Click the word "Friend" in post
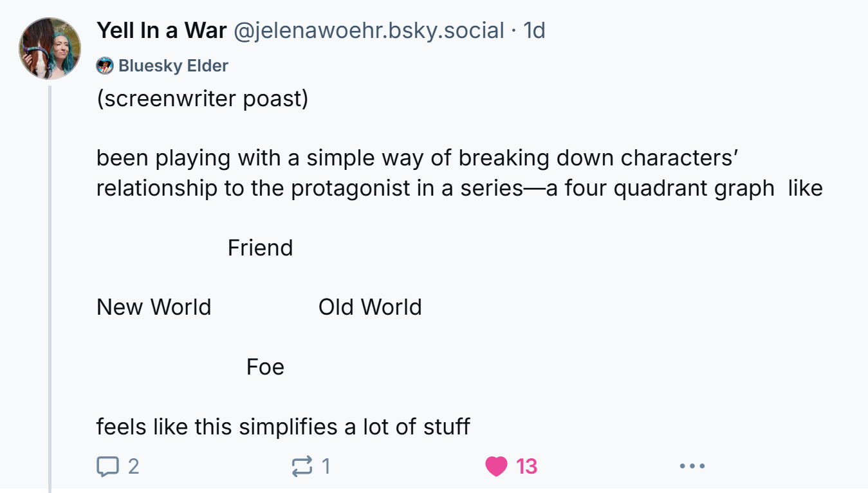The image size is (868, 493). [x=260, y=248]
